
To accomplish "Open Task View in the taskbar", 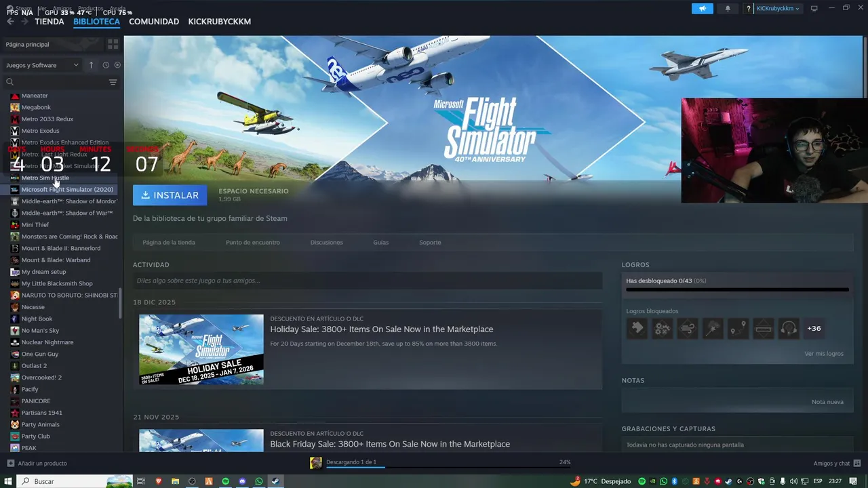I will 141,481.
